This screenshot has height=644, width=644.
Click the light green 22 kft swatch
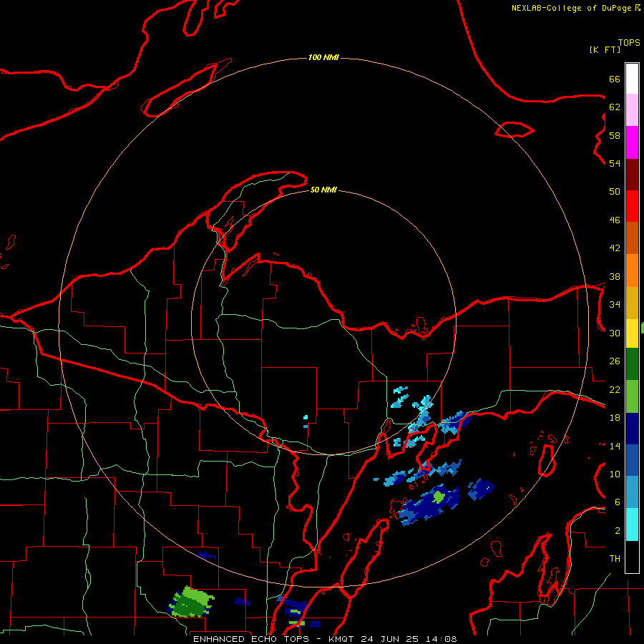tap(632, 396)
